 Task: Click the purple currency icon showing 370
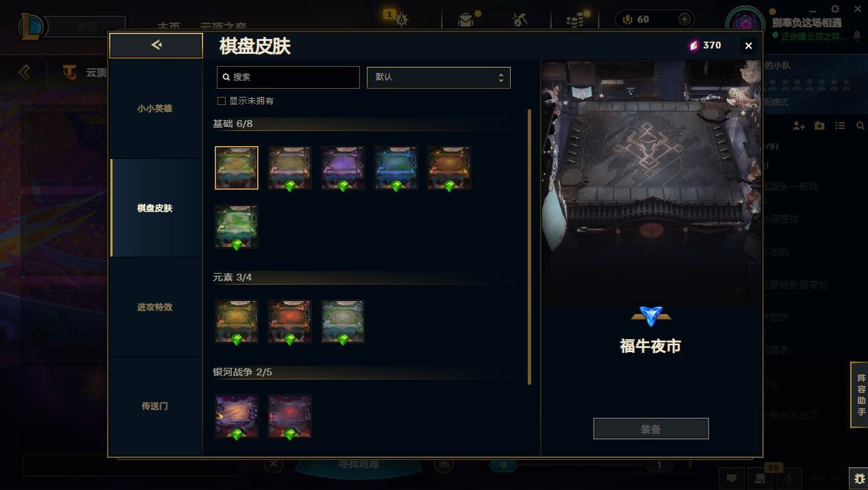tap(694, 45)
